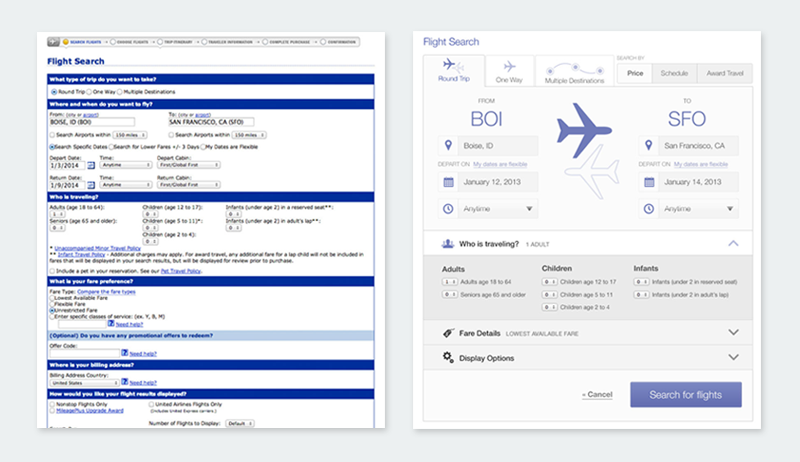This screenshot has height=462, width=800.
Task: Switch to the One Way tab
Action: click(x=509, y=71)
